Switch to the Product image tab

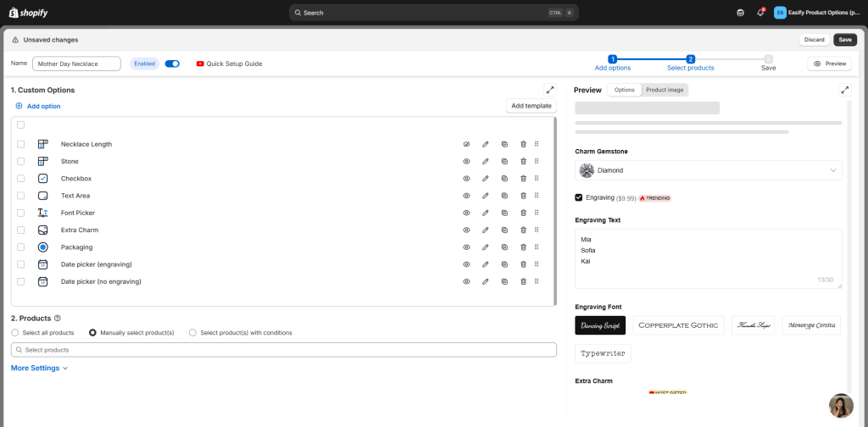[x=665, y=90]
